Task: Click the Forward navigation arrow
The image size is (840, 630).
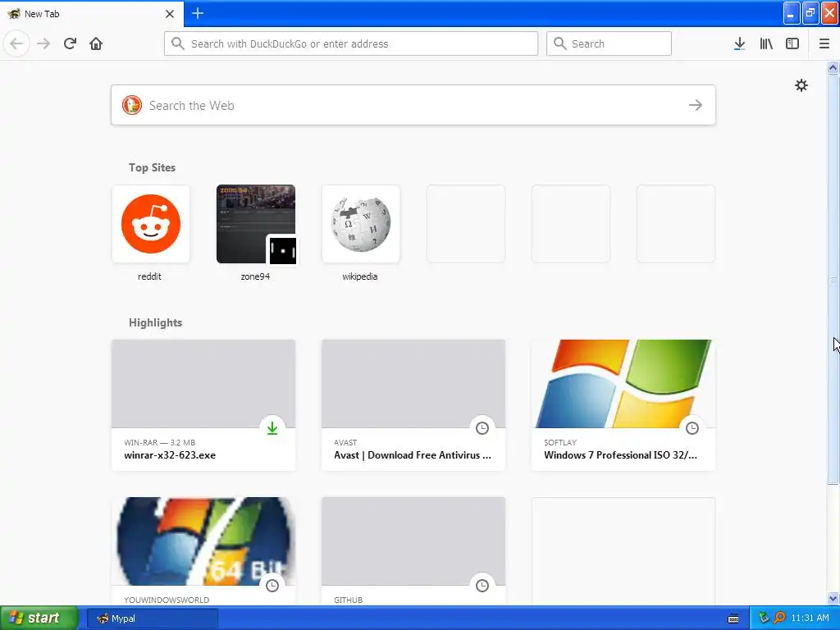Action: point(44,43)
